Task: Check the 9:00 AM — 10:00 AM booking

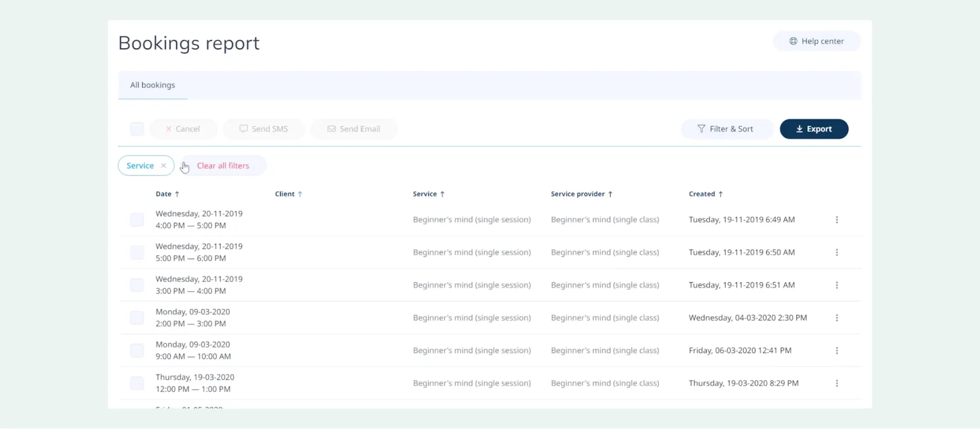Action: pyautogui.click(x=137, y=351)
